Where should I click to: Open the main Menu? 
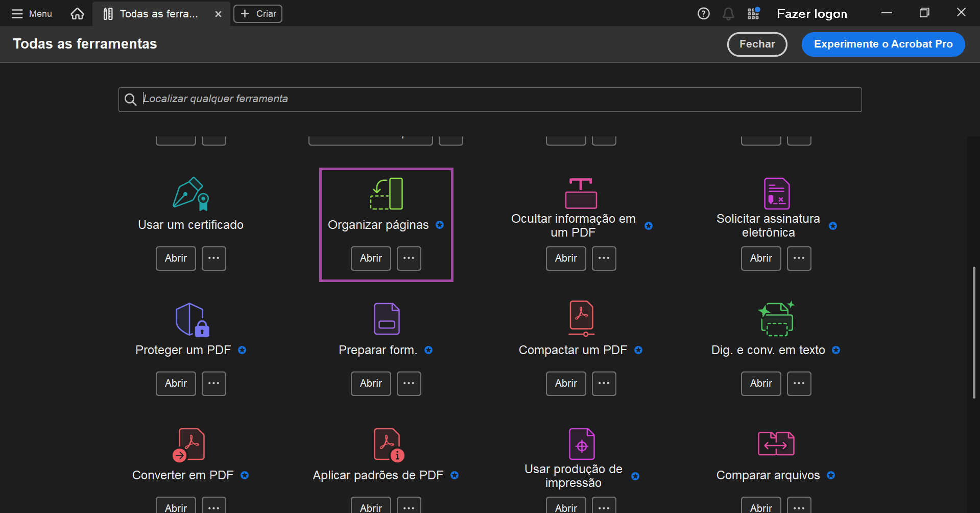point(32,14)
